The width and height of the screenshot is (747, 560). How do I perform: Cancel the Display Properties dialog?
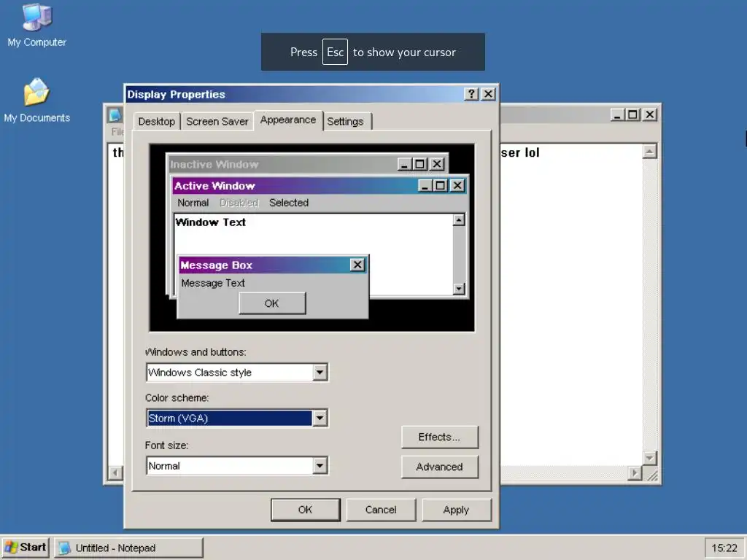point(381,510)
